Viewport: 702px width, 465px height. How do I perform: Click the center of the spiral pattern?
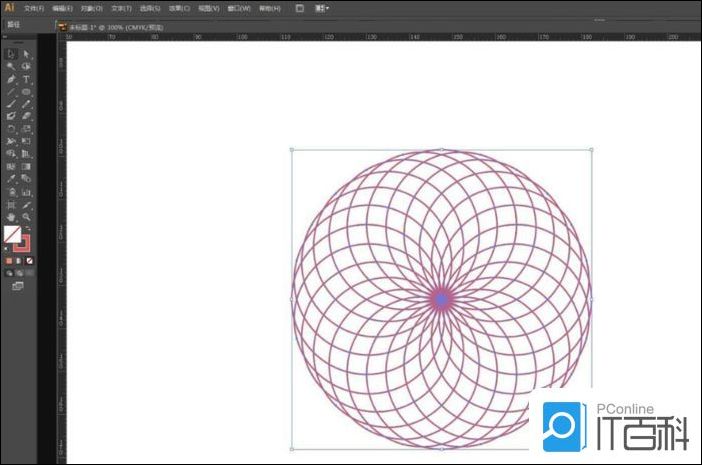click(x=441, y=298)
